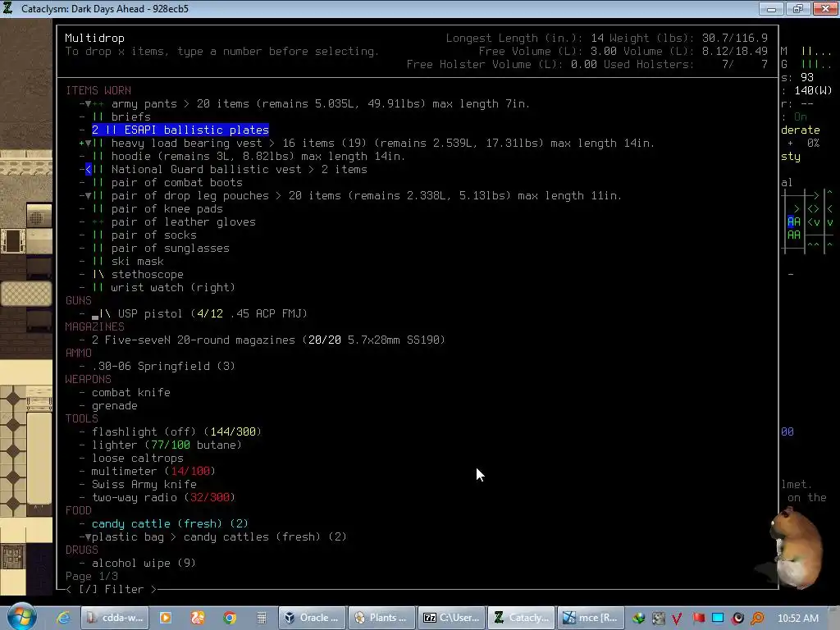This screenshot has width=840, height=630.
Task: Click the GUNS category header
Action: pyautogui.click(x=78, y=300)
